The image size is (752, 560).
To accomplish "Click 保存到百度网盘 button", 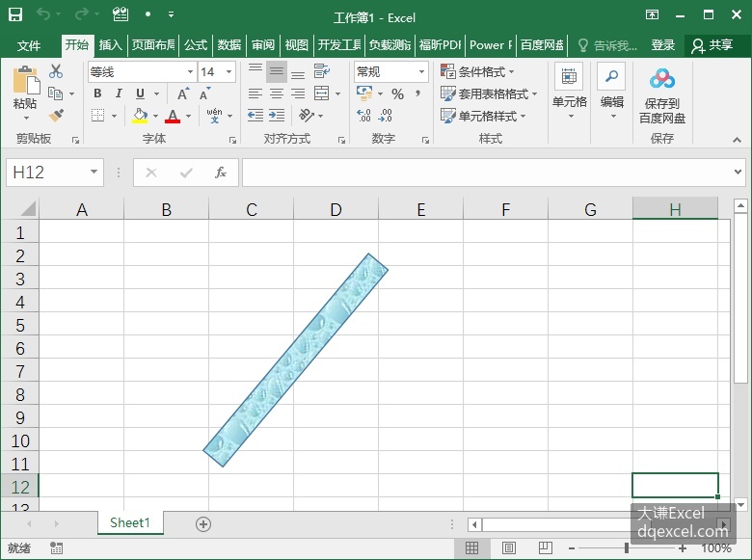I will click(x=661, y=95).
